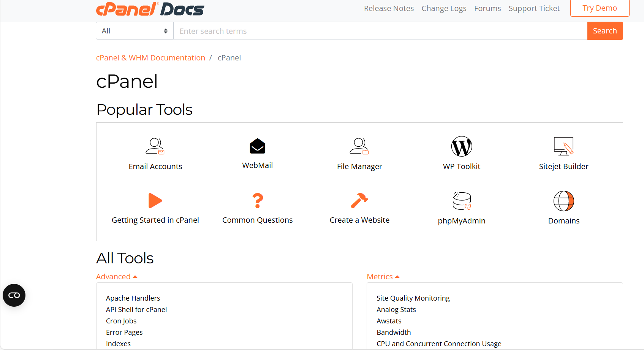Screen dimensions: 644x350
Task: Open the Bandwidth link
Action: 394,333
